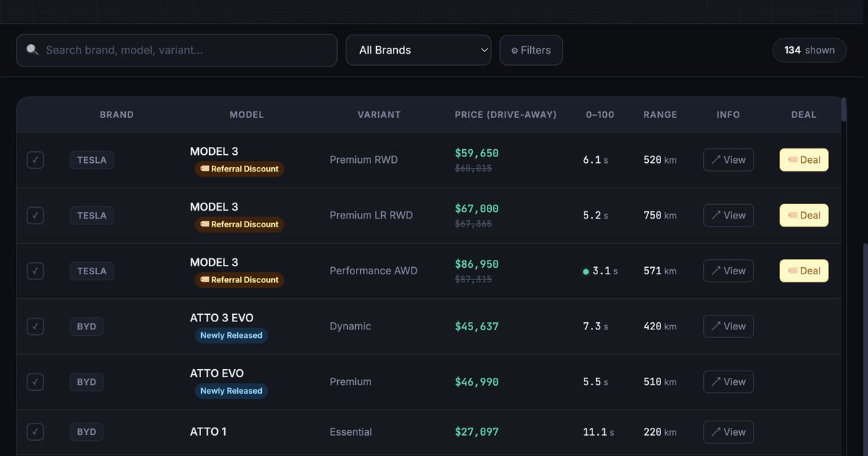View info for Model 3 Premium LR RWD
The width and height of the screenshot is (868, 456).
click(x=728, y=215)
